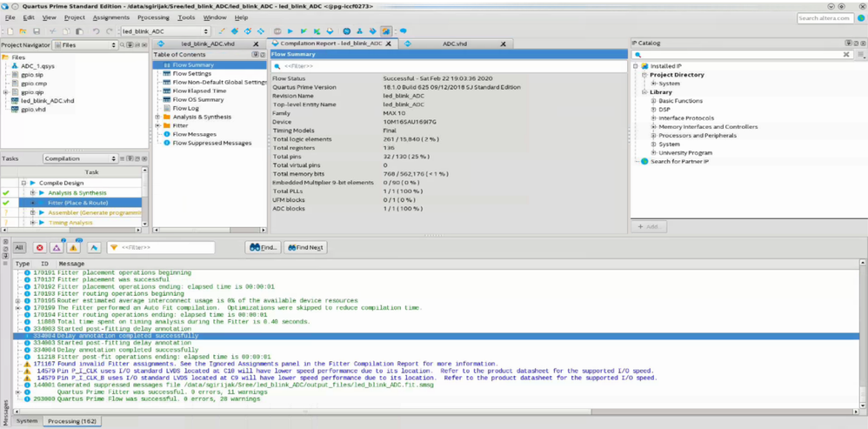
Task: Expand Basic Functions in IP Catalog library
Action: [653, 101]
